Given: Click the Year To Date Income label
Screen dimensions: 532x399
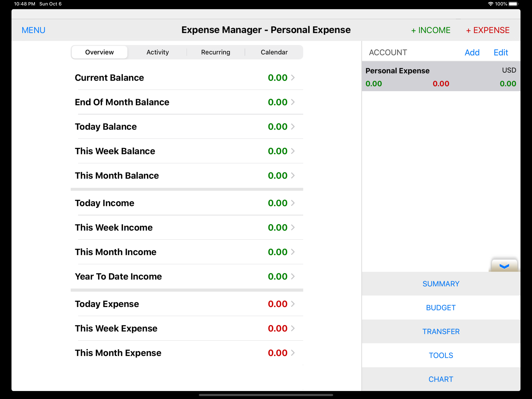Looking at the screenshot, I should pyautogui.click(x=118, y=276).
